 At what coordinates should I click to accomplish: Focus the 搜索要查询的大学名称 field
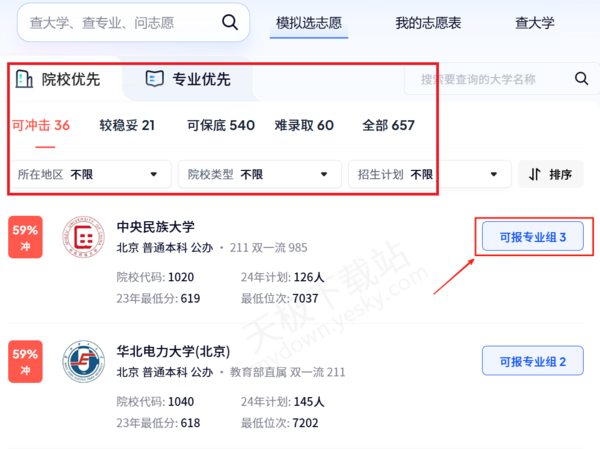coord(501,79)
